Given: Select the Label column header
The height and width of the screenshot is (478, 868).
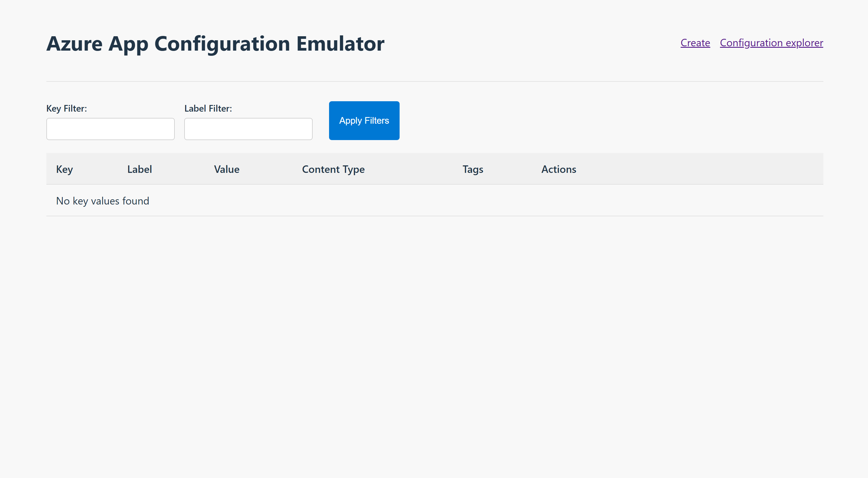Looking at the screenshot, I should tap(139, 169).
